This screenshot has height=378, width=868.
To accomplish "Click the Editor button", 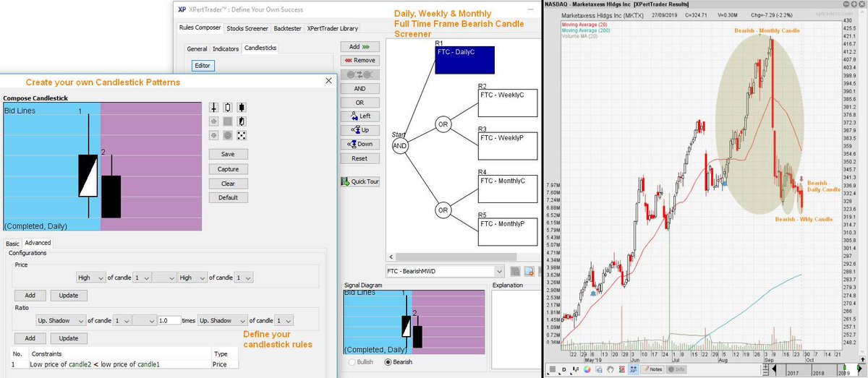I will [x=203, y=66].
